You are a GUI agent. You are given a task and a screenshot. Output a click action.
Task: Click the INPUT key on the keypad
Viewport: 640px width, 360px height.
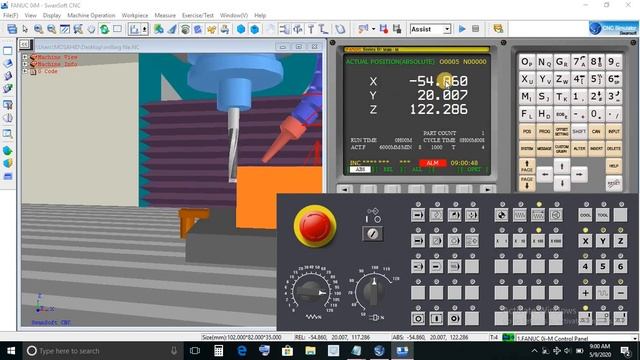tap(614, 131)
